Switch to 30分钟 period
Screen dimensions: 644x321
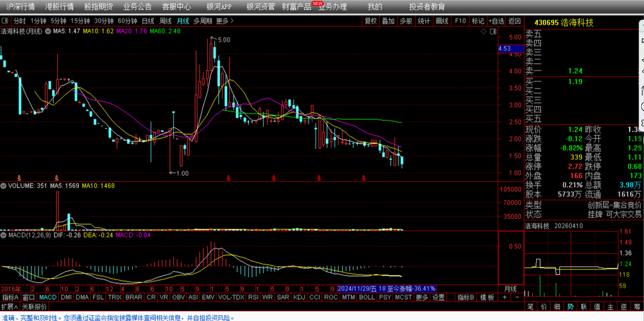point(103,21)
